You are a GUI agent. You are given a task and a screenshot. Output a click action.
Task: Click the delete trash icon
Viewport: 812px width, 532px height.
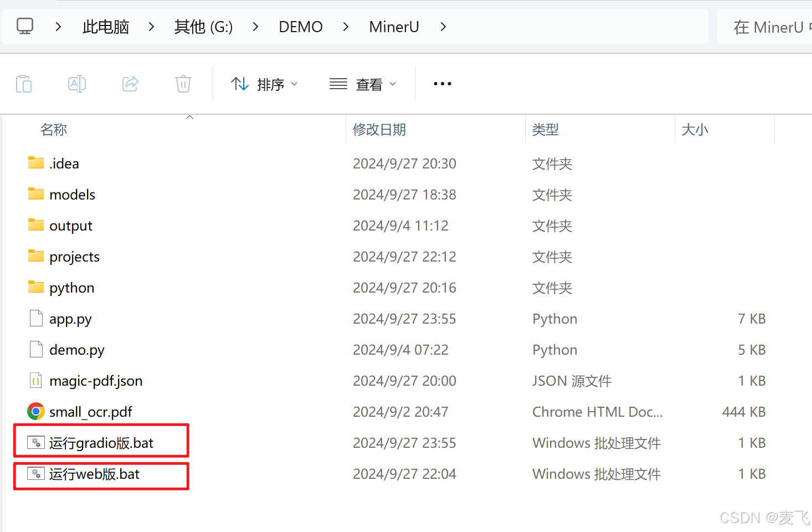tap(183, 84)
